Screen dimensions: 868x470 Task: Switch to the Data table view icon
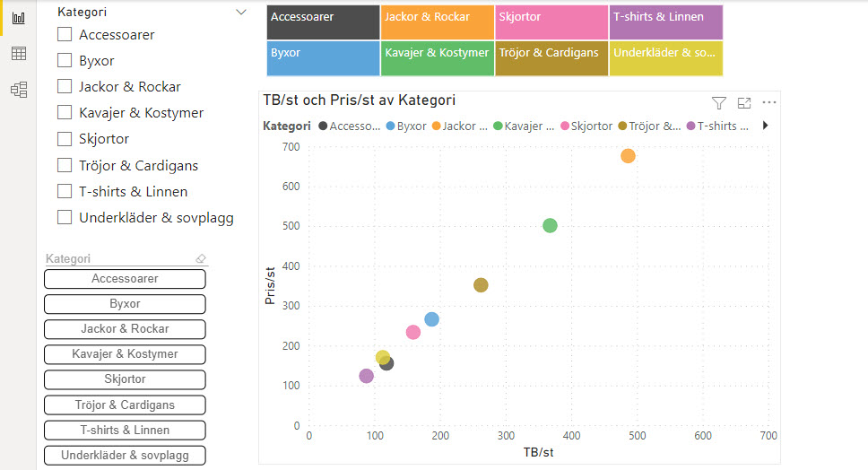[18, 54]
